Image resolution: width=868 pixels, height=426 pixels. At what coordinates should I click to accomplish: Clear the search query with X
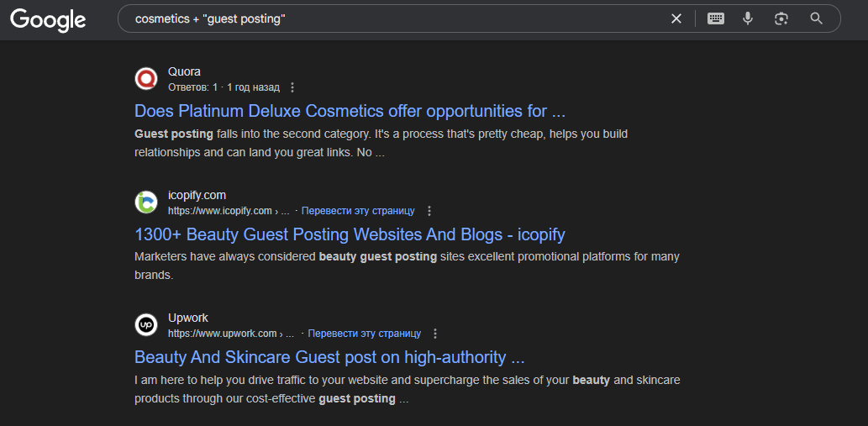[676, 18]
